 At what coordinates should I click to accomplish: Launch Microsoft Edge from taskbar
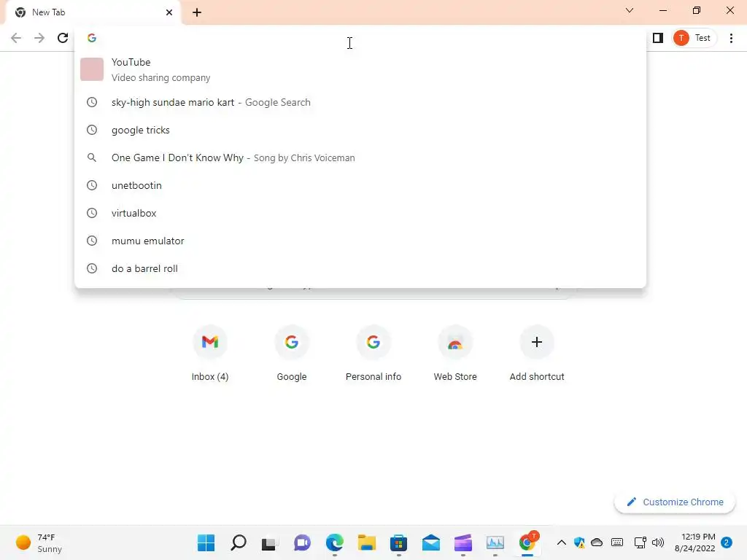point(334,542)
